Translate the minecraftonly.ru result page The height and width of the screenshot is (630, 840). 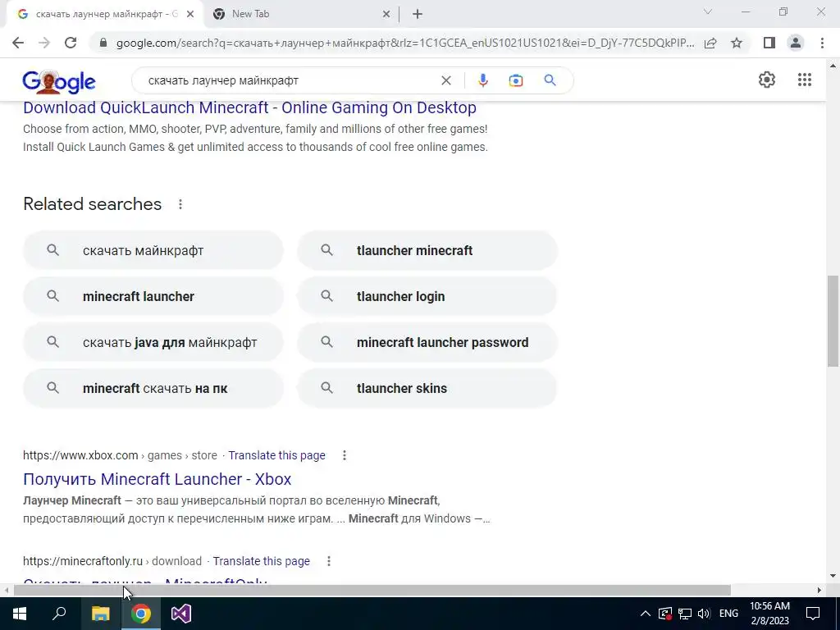[261, 561]
